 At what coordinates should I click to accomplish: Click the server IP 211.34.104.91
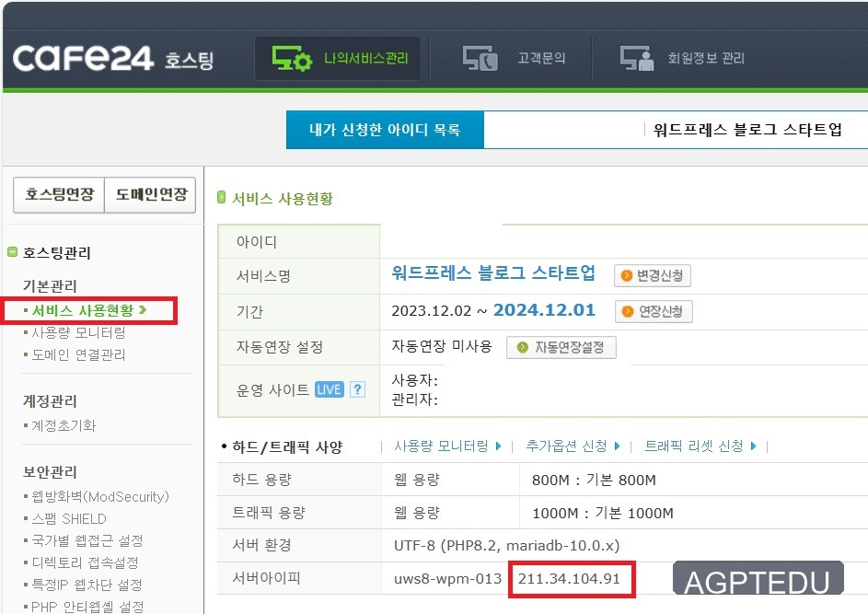(x=569, y=579)
